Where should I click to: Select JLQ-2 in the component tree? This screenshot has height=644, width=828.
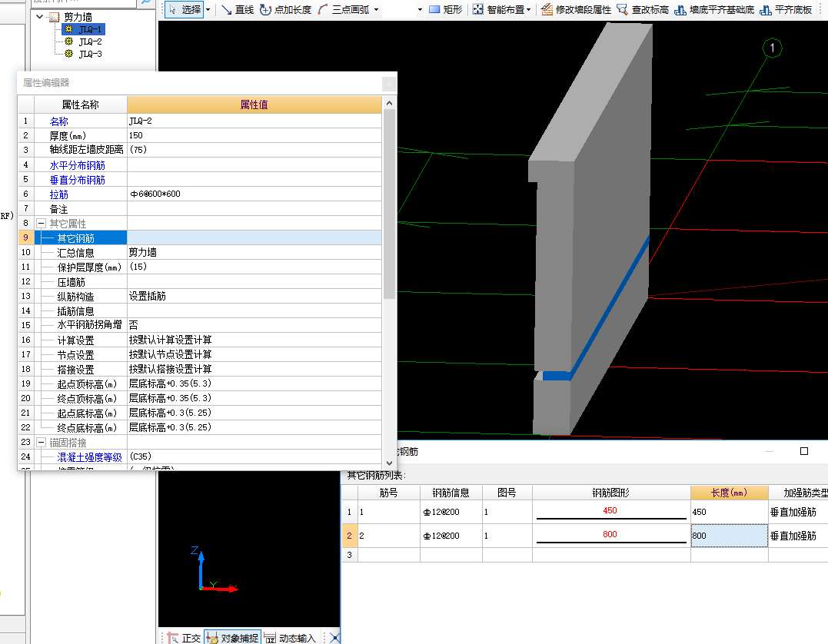[90, 41]
